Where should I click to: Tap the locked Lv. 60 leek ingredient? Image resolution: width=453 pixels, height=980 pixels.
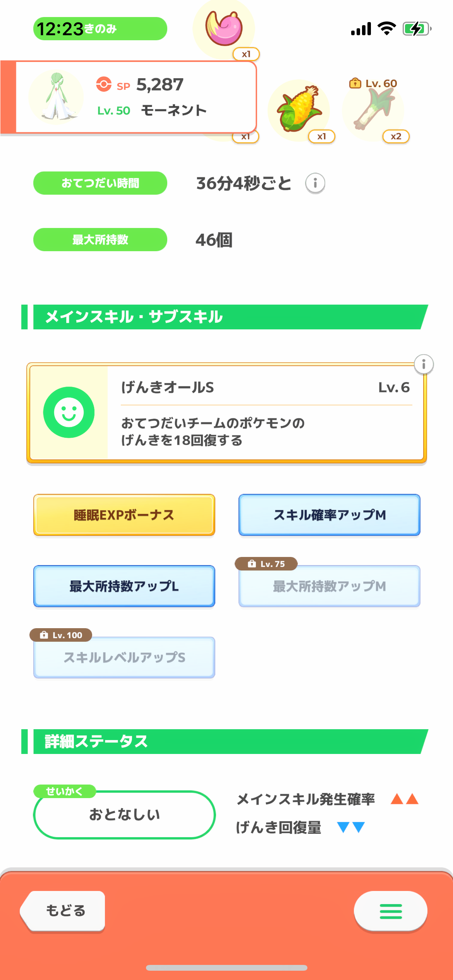pos(373,110)
